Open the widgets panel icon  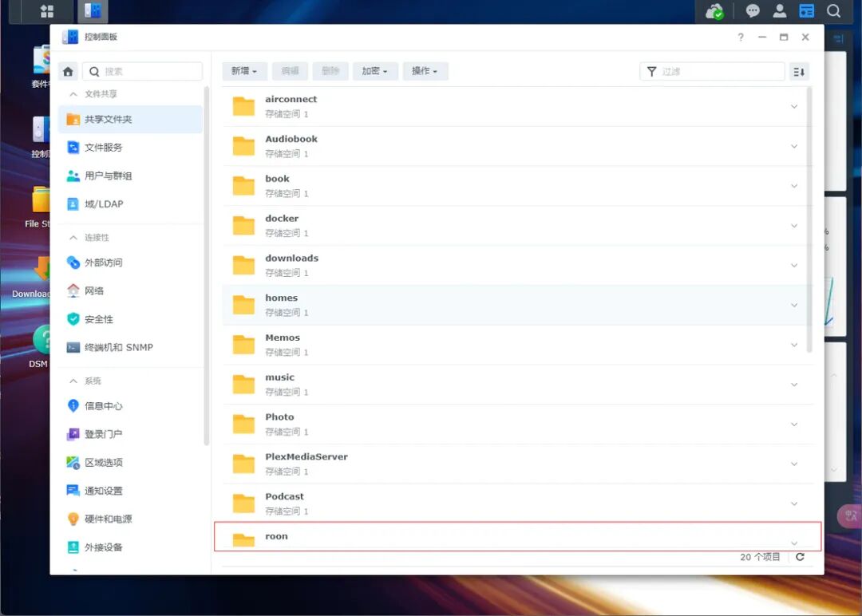point(806,11)
